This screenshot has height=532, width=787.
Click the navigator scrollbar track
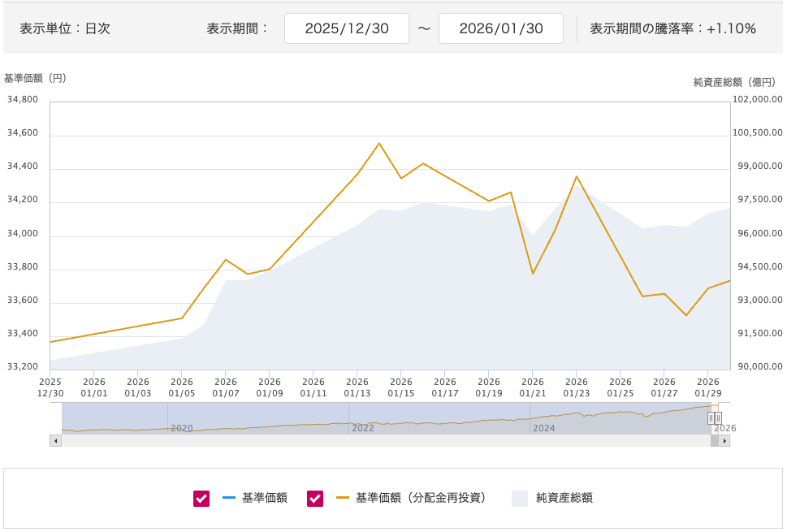click(382, 440)
